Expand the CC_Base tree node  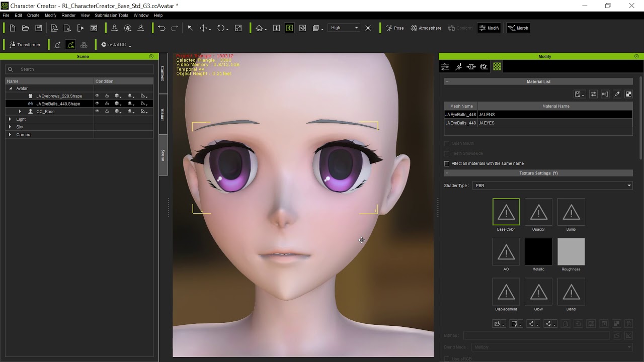point(20,111)
